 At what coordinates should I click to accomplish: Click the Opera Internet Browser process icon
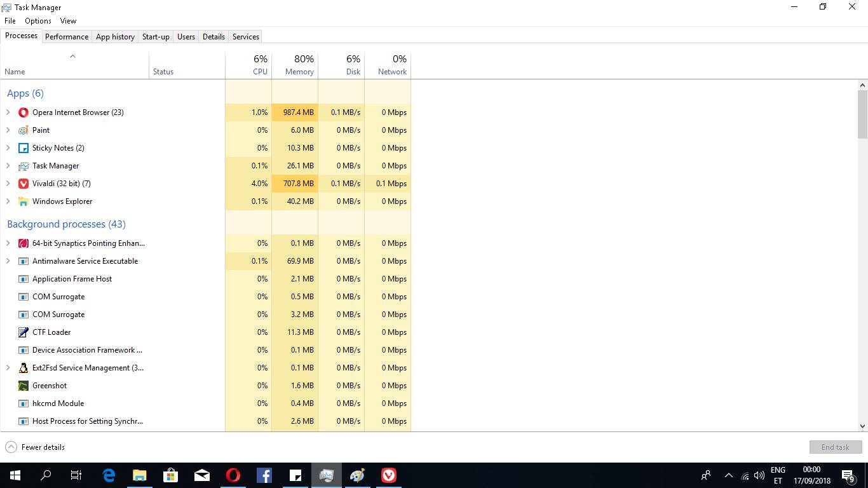click(x=24, y=112)
